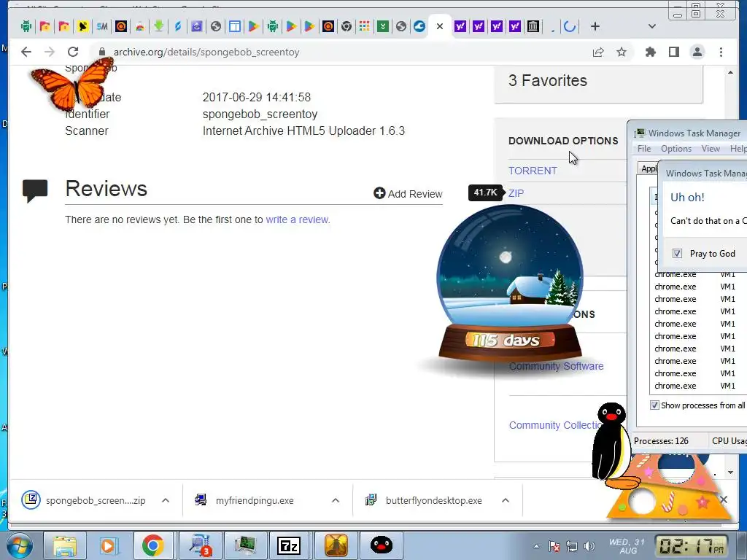Close the downloads bar

point(724,499)
